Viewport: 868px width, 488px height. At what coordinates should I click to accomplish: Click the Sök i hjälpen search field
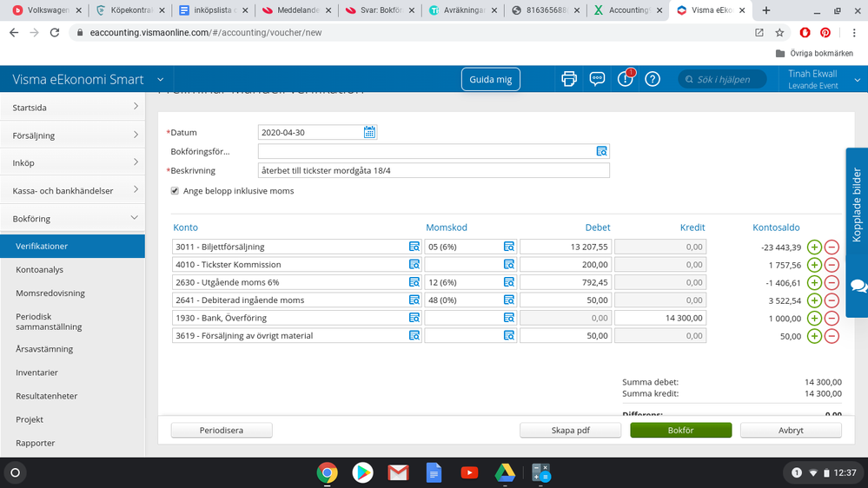722,79
